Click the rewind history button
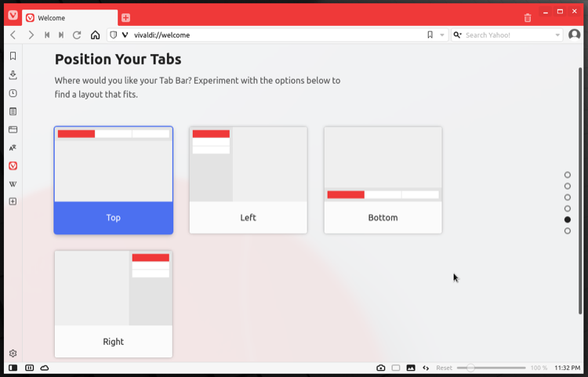This screenshot has width=588, height=377. 47,34
